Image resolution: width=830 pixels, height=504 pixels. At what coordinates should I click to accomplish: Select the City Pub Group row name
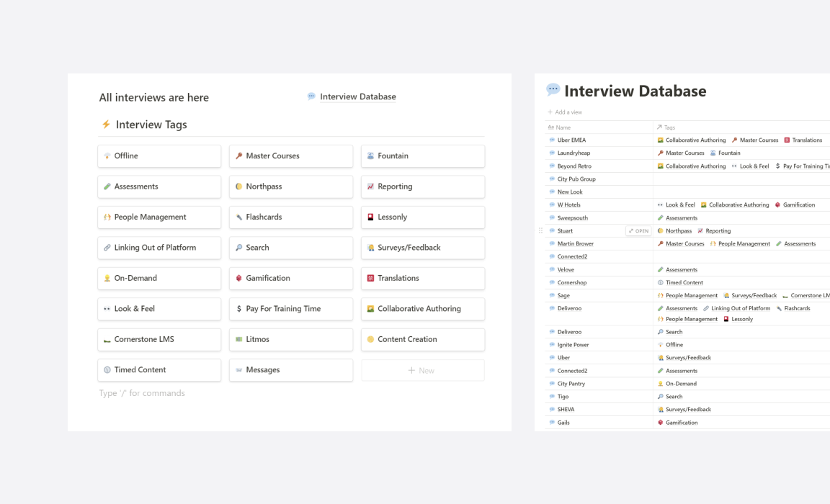[x=576, y=179]
